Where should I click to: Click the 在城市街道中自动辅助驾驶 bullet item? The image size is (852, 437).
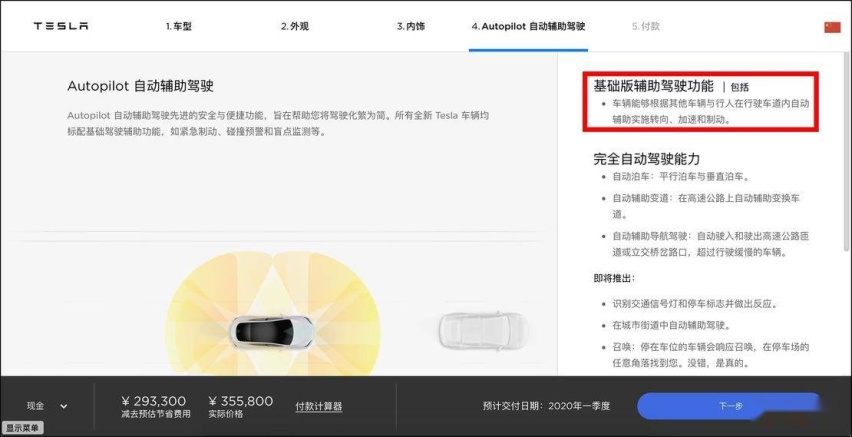point(671,326)
